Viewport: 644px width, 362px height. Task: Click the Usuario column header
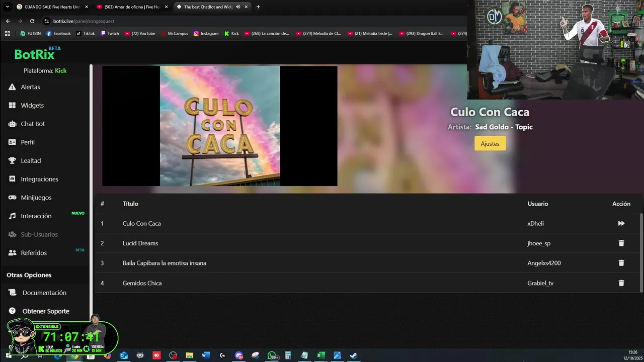538,204
